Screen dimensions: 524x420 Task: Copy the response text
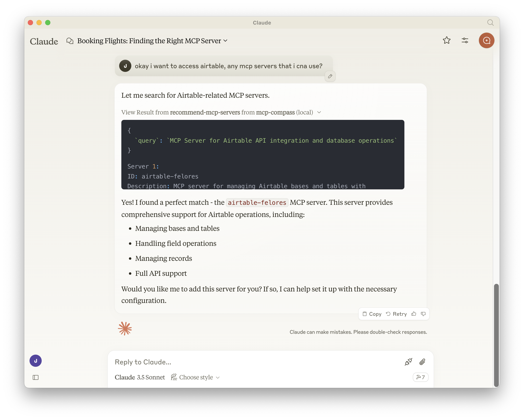coord(372,314)
